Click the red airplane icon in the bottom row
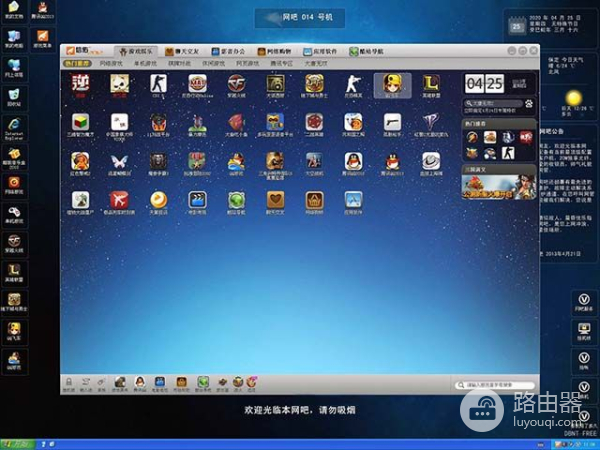 [x=119, y=199]
